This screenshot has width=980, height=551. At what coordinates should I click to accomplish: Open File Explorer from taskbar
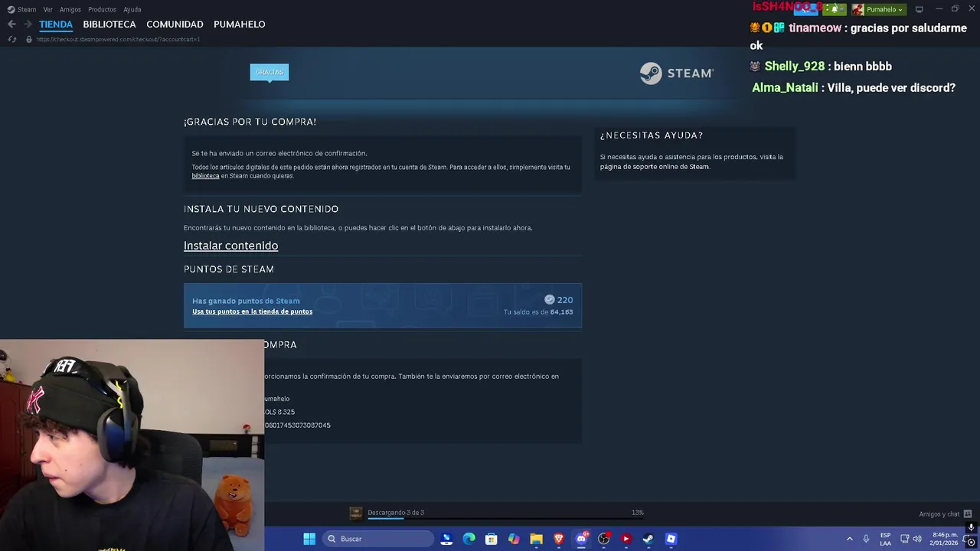pyautogui.click(x=536, y=539)
